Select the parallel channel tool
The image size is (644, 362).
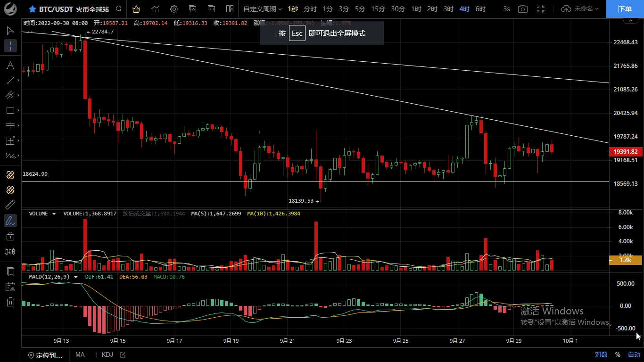pos(10,95)
